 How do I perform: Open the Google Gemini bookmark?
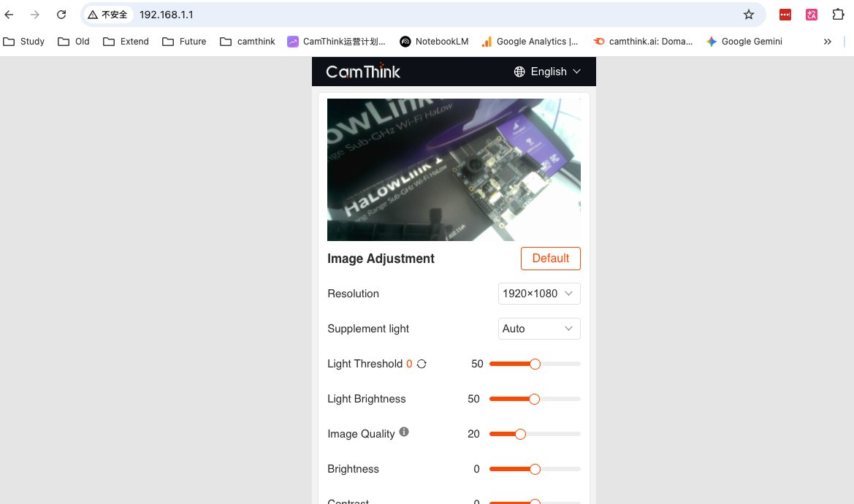(744, 42)
